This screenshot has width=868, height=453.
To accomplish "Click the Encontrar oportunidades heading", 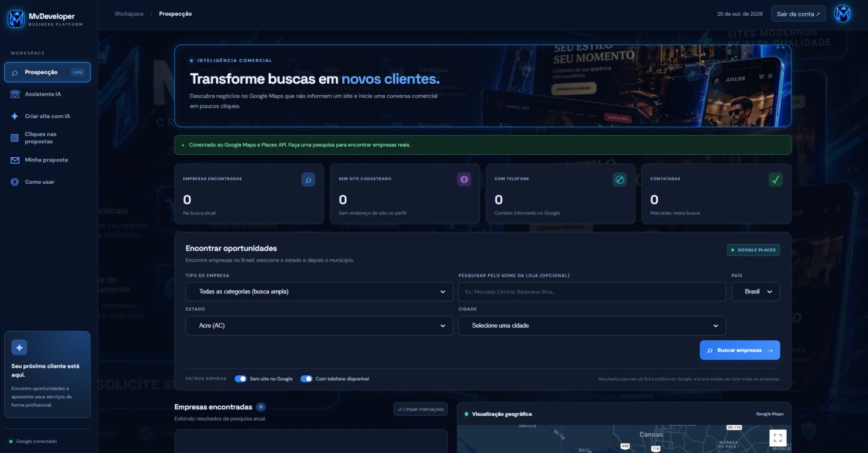I will pyautogui.click(x=231, y=248).
